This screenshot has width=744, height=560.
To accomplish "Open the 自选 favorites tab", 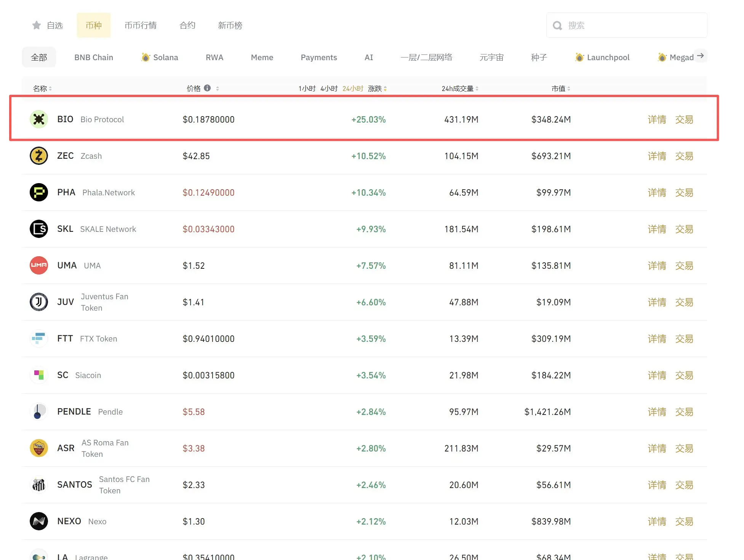I will (x=48, y=25).
